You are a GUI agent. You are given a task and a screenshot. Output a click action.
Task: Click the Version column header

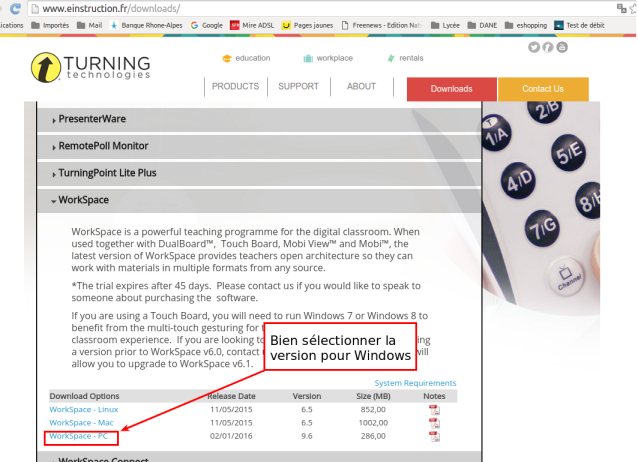307,396
